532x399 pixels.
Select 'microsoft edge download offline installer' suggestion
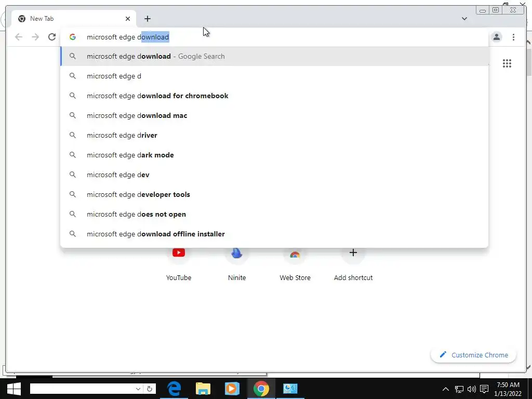click(x=274, y=234)
